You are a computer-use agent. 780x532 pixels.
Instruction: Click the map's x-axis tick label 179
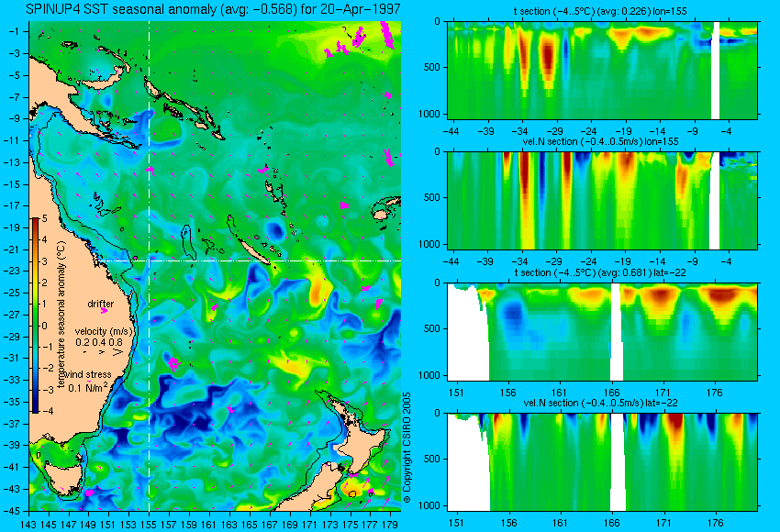click(x=389, y=524)
